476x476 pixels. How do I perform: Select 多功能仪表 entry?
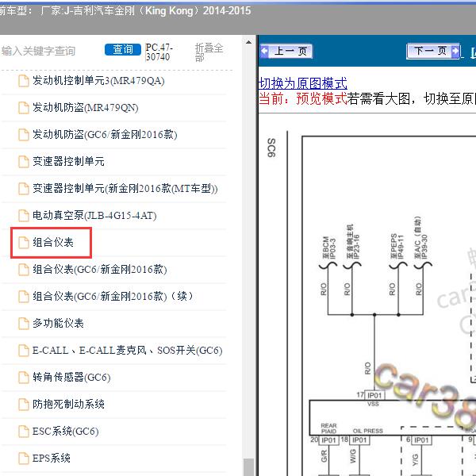coord(58,324)
